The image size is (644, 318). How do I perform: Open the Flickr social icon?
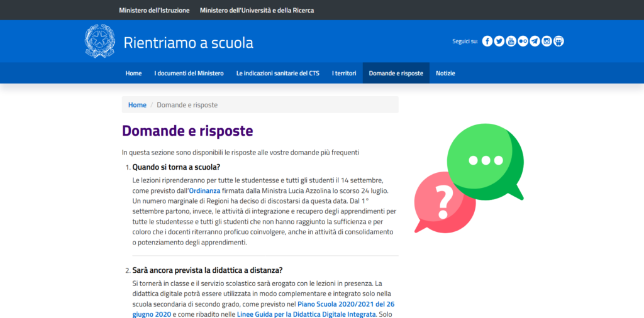click(x=523, y=41)
